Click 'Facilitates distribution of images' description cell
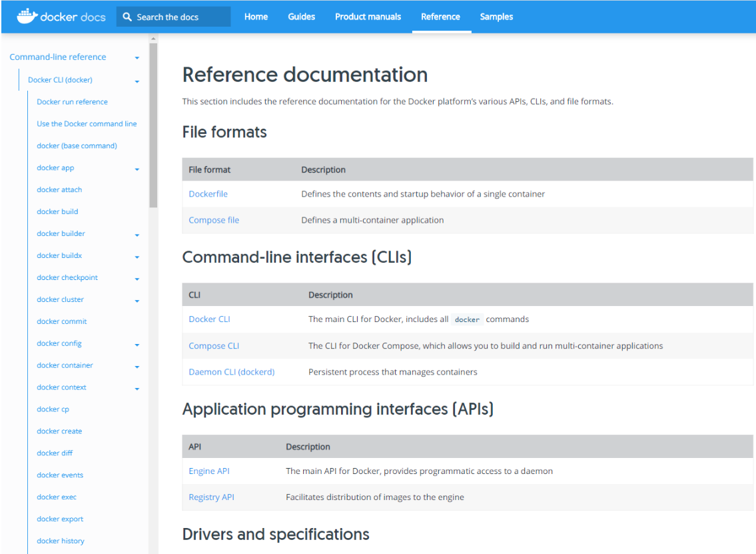The image size is (756, 554). (x=374, y=497)
